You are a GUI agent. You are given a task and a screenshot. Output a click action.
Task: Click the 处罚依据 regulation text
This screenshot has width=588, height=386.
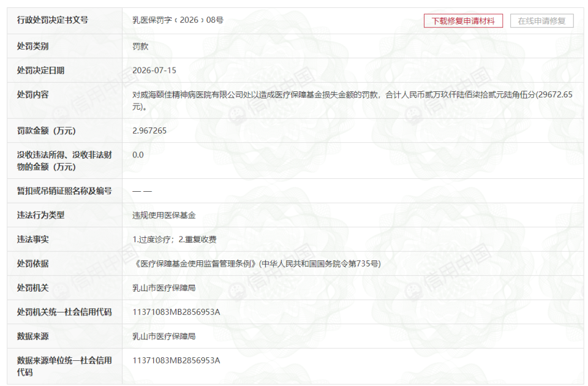[257, 263]
